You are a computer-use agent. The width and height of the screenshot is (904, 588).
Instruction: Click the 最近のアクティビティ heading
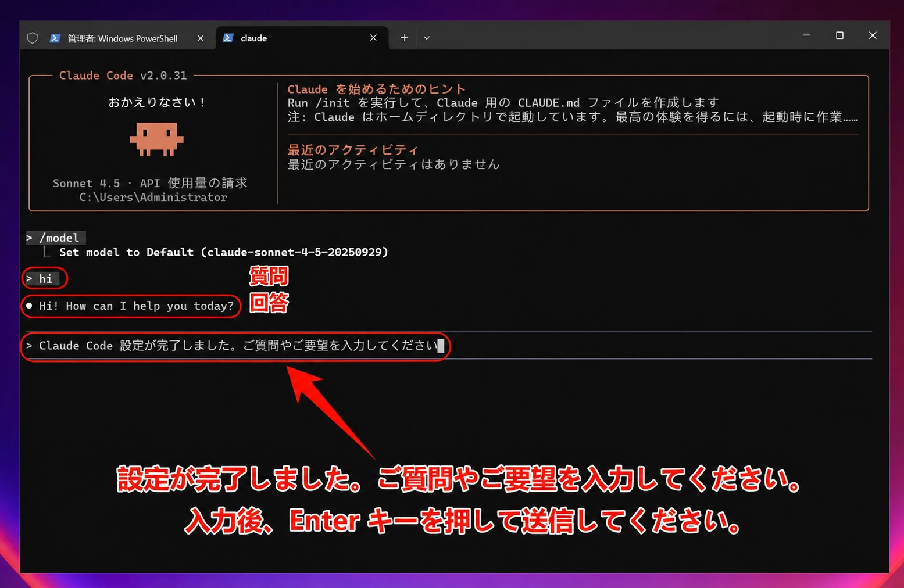point(353,150)
